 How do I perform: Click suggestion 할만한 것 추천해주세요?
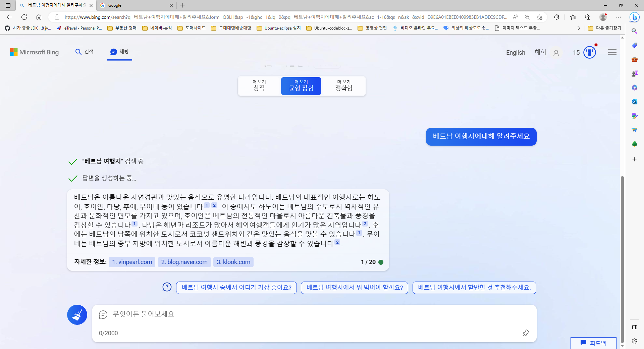tap(474, 288)
